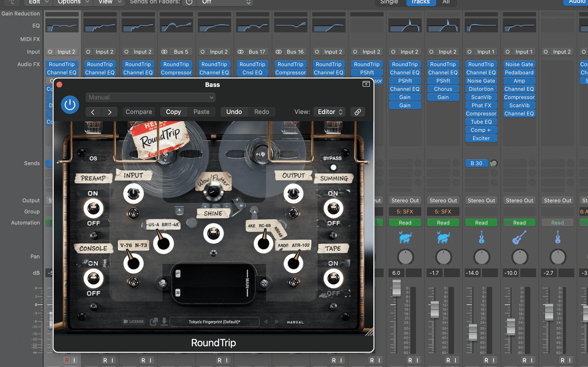The image size is (588, 367).
Task: Click the Copy button
Action: pos(173,112)
